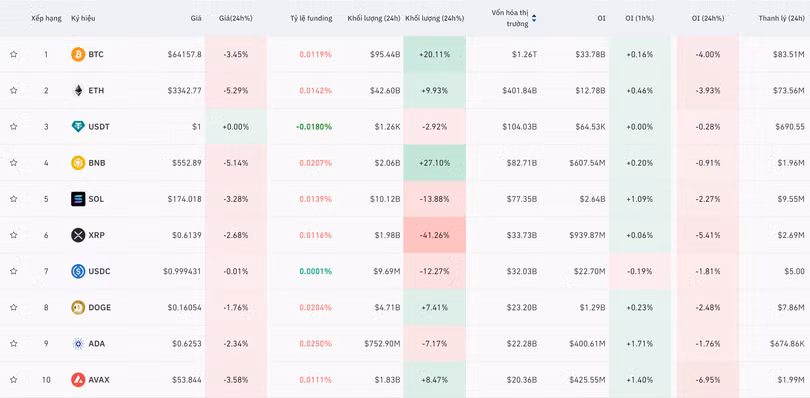
Task: Click ADA OI 1h change +1.71%
Action: [x=640, y=344]
